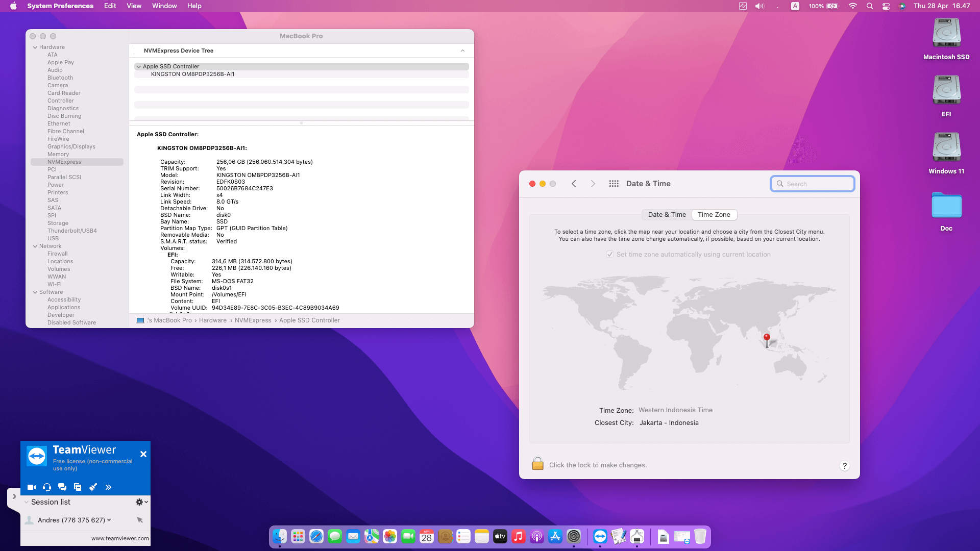Screen dimensions: 980x551
Task: Toggle set time zone automatically checkbox
Action: pos(610,254)
